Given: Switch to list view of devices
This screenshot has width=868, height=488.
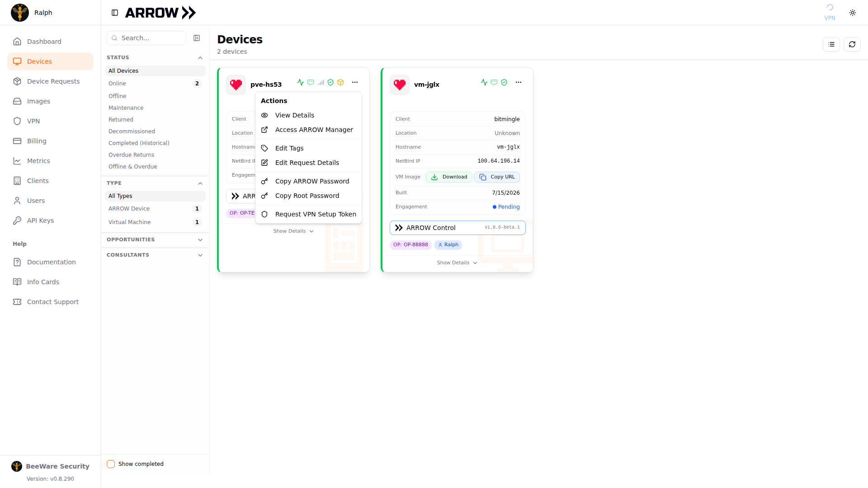Looking at the screenshot, I should tap(831, 44).
